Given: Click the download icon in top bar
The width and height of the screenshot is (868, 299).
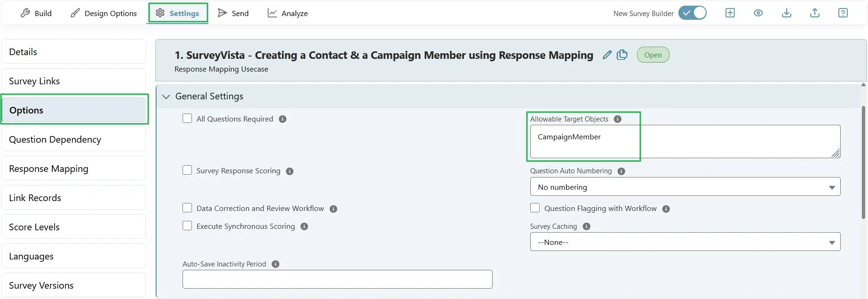Looking at the screenshot, I should point(786,13).
